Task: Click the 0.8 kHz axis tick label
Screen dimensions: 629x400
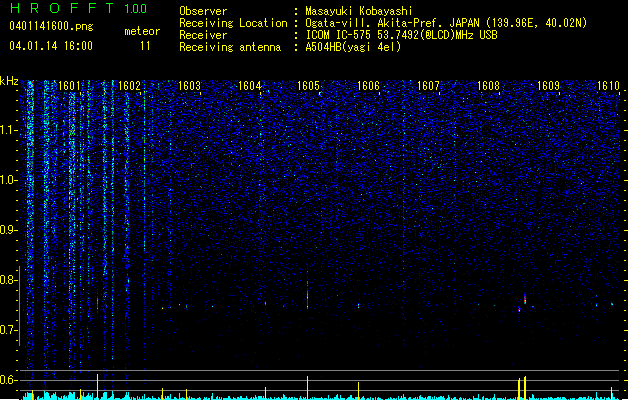Action: coord(9,280)
